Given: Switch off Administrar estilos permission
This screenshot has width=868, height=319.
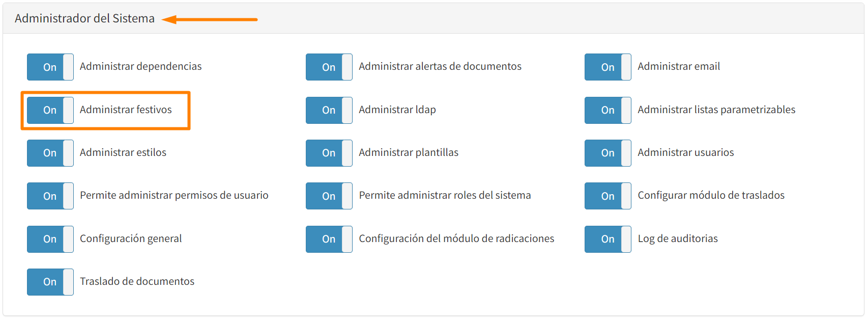Looking at the screenshot, I should (x=50, y=153).
